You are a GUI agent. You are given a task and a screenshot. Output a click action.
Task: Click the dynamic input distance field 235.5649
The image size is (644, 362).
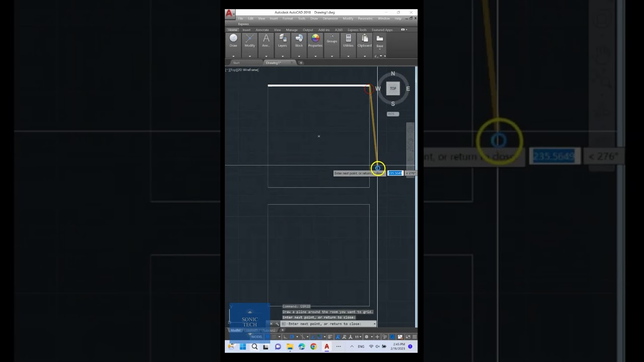(395, 173)
